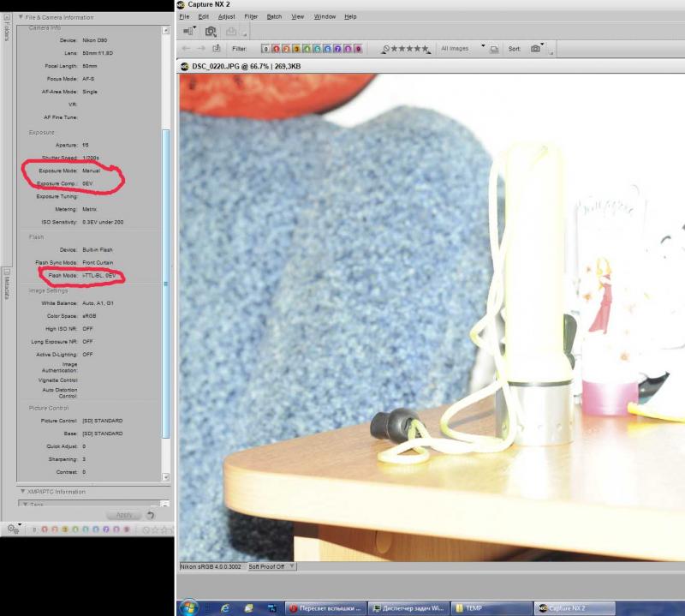
Task: Open the gear settings icon in metadata panel
Action: pos(14,529)
